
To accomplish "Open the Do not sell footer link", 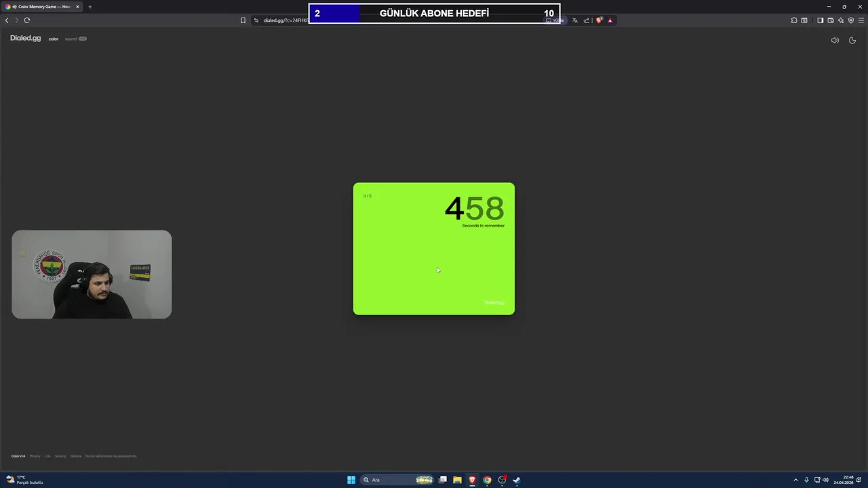I will (111, 456).
